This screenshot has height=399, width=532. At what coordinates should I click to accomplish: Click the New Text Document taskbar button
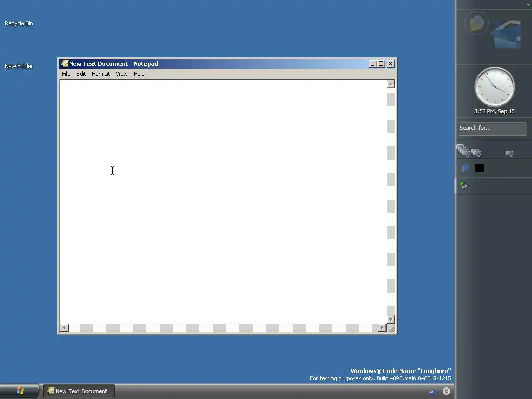[x=79, y=391]
